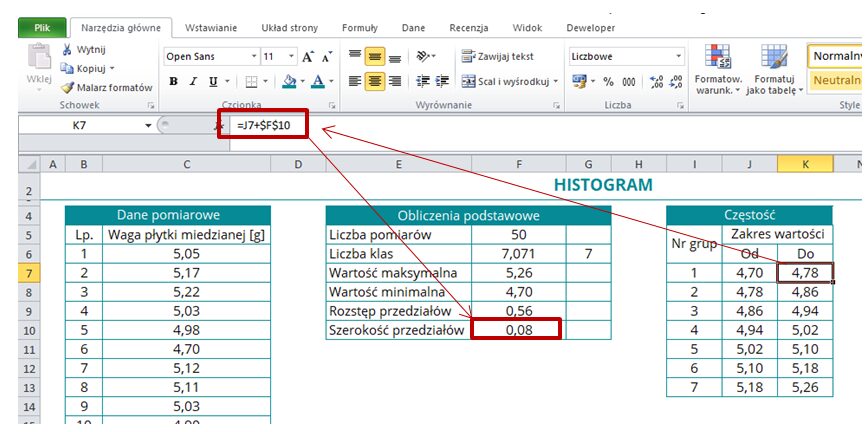Open the font size 11 dropdown
Image resolution: width=868 pixels, height=432 pixels.
point(292,56)
